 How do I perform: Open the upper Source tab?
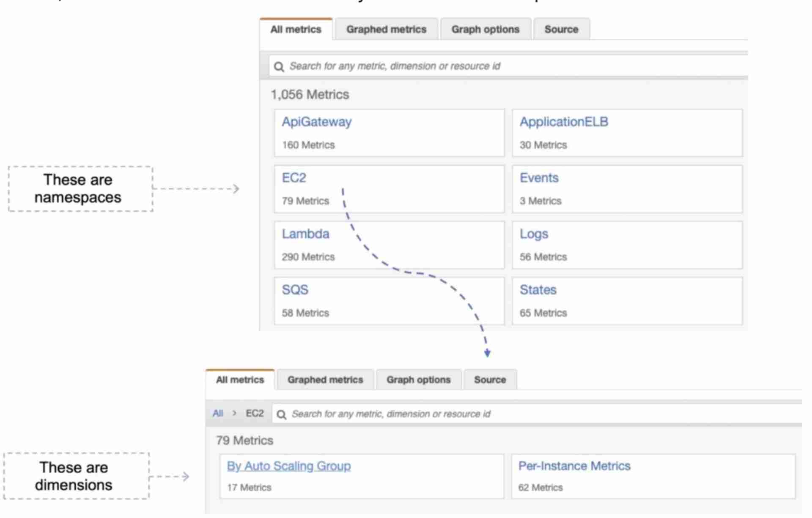pos(562,29)
